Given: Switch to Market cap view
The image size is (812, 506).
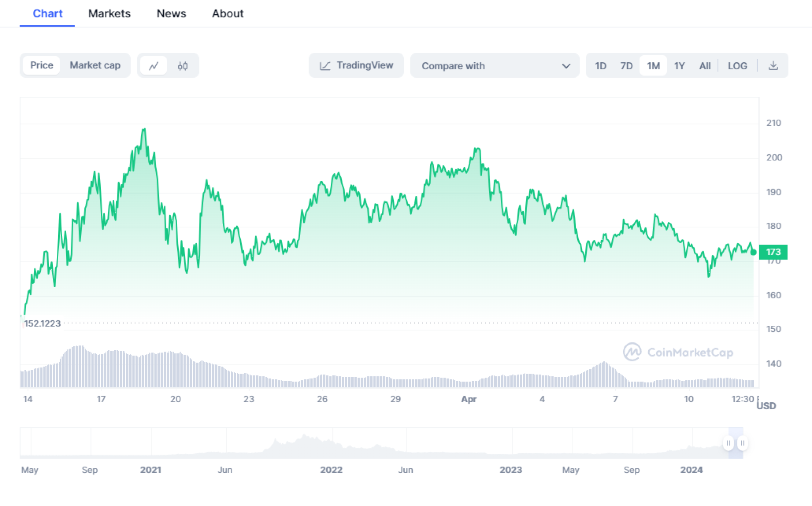Looking at the screenshot, I should pos(95,65).
